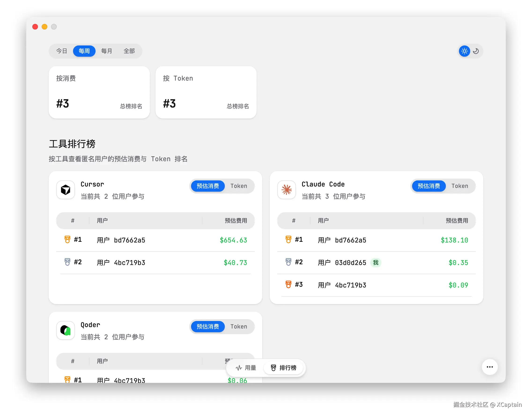
Task: Click 预估费用 column header in Cursor table
Action: point(236,220)
